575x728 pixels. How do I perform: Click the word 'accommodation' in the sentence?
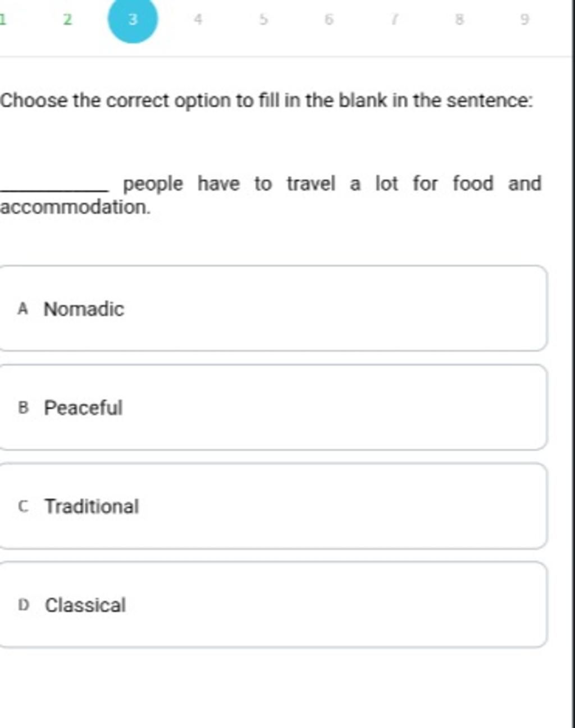(75, 207)
